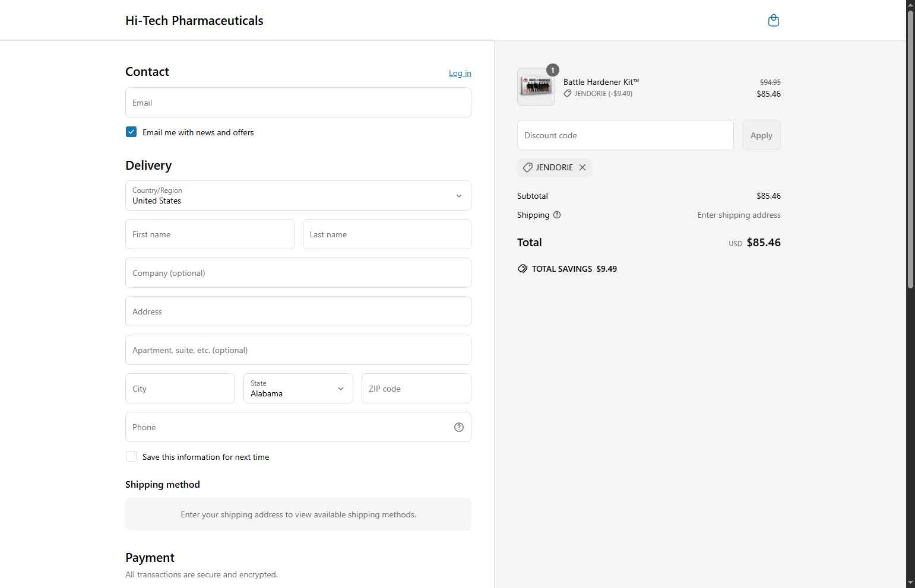The height and width of the screenshot is (588, 915).
Task: Remove the JENDORIE discount code
Action: [582, 167]
